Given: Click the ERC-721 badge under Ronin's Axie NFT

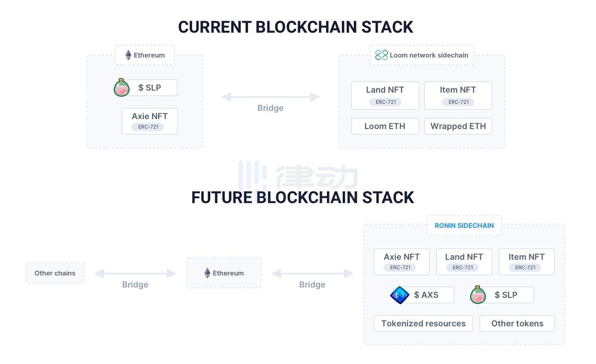Looking at the screenshot, I should click(400, 268).
